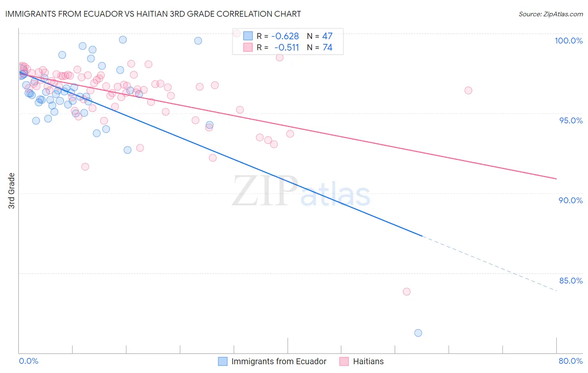Click the ZIPatlas watermark in chart center
The width and height of the screenshot is (588, 373).
pos(301,191)
